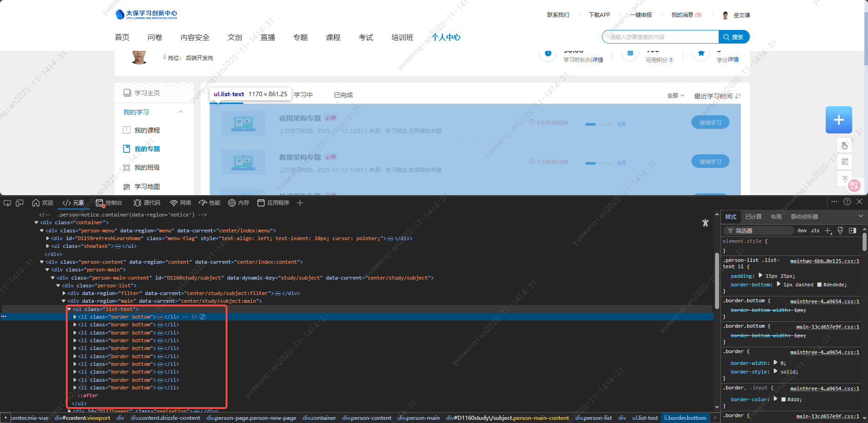Click 继续学习 for 应用架构专题

[x=710, y=122]
